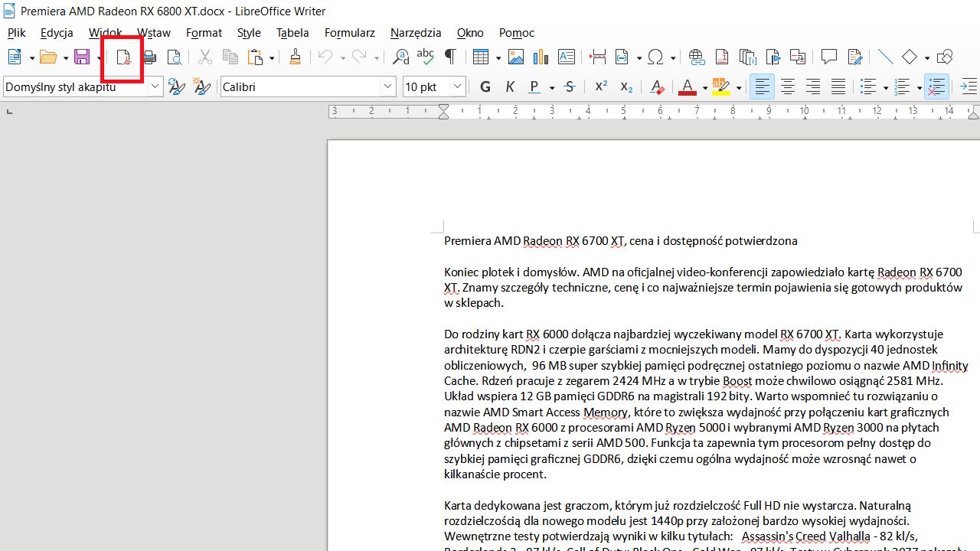The image size is (980, 551).
Task: Insert a page break
Action: 598,57
